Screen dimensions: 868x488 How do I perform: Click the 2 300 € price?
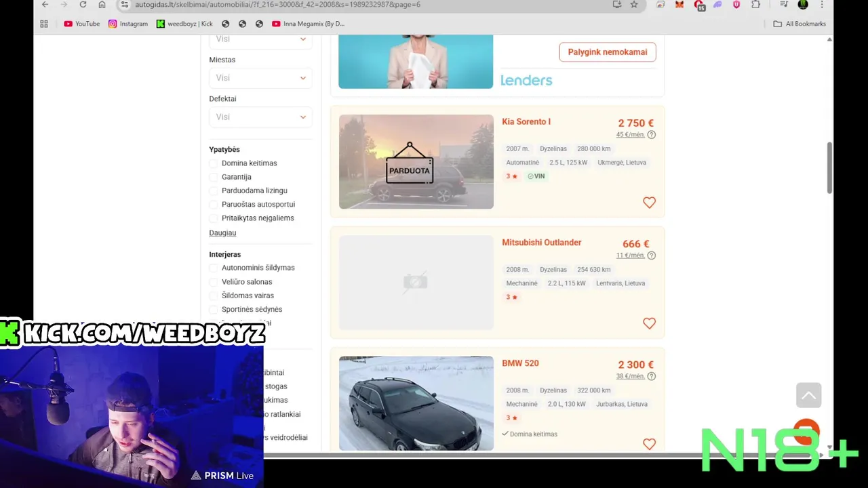(635, 365)
